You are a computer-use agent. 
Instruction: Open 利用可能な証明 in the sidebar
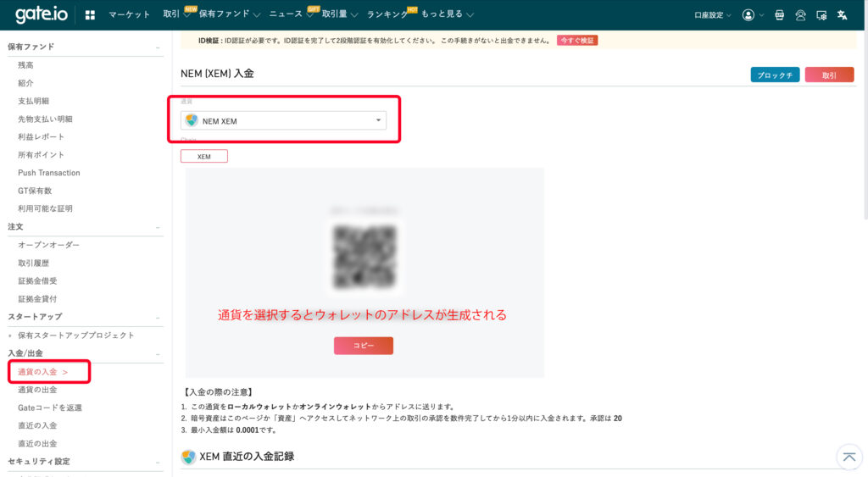pos(45,208)
